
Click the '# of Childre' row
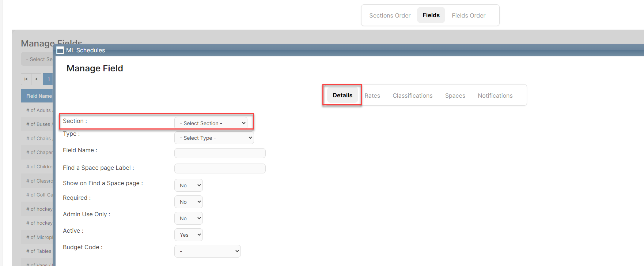pos(37,166)
